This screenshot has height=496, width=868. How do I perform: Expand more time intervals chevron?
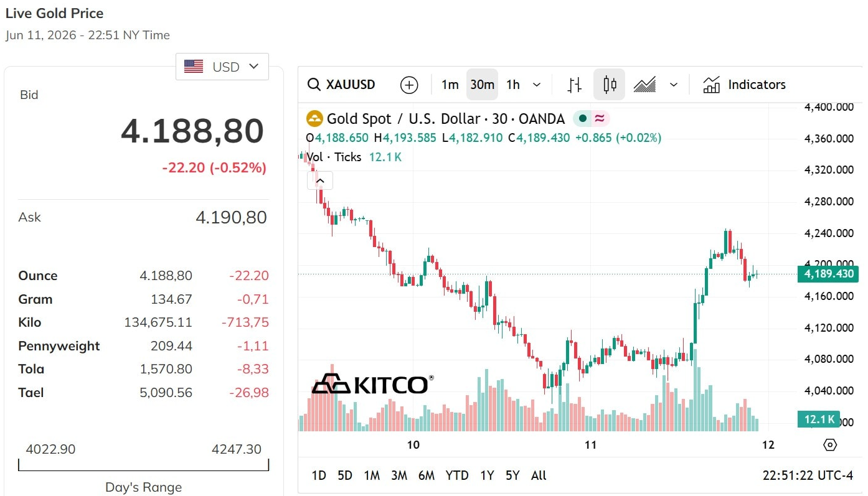click(537, 85)
